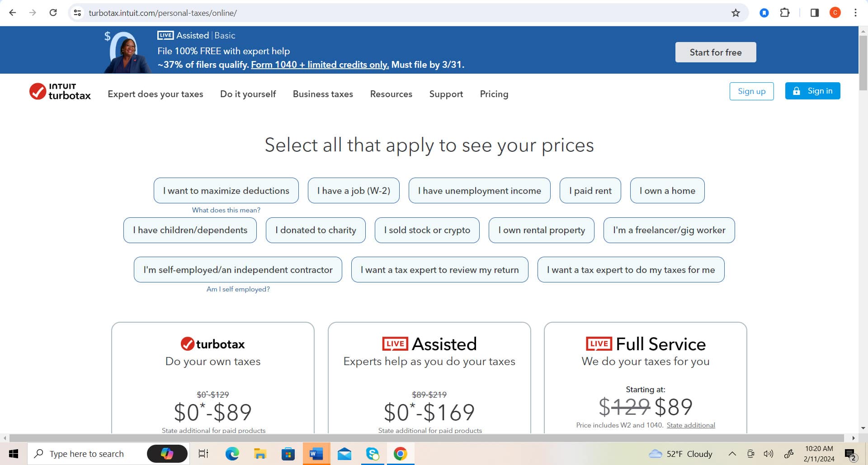Toggle the 'I paid rent' option
868x465 pixels.
click(x=590, y=191)
